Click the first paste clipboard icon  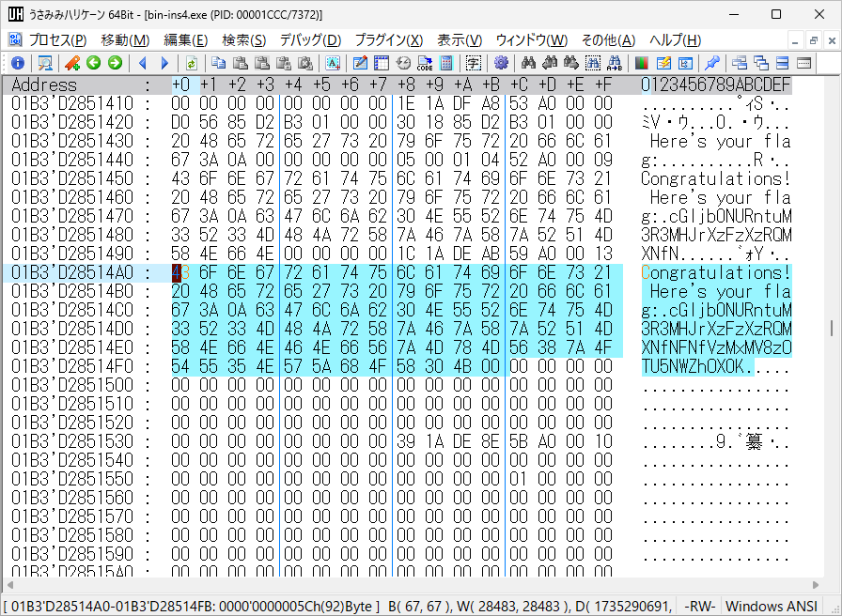[241, 64]
